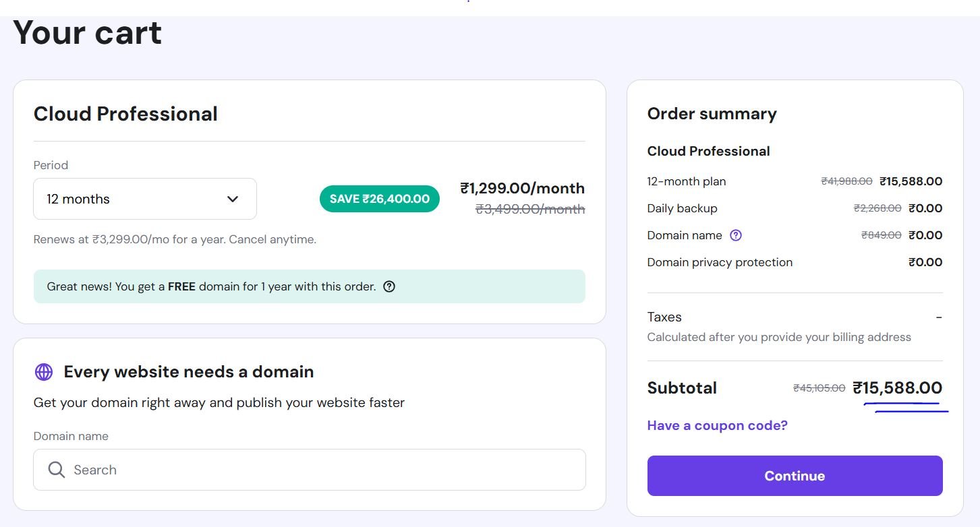Click the green SAVE ₹26,400.00 badge

(379, 199)
